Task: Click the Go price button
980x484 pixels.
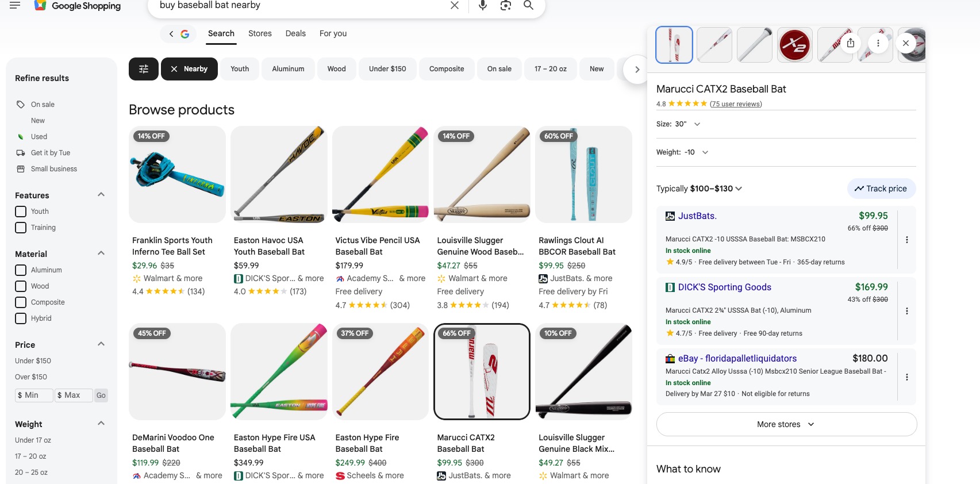Action: pos(101,395)
